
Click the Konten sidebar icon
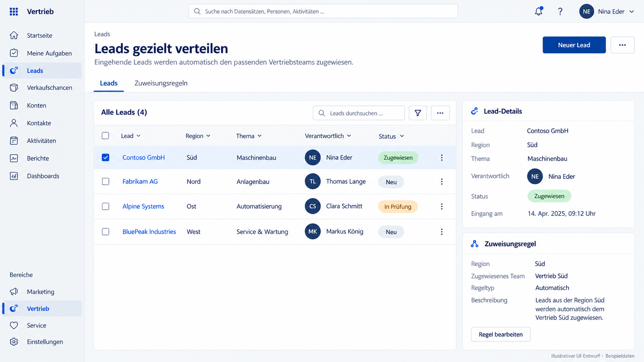(14, 105)
